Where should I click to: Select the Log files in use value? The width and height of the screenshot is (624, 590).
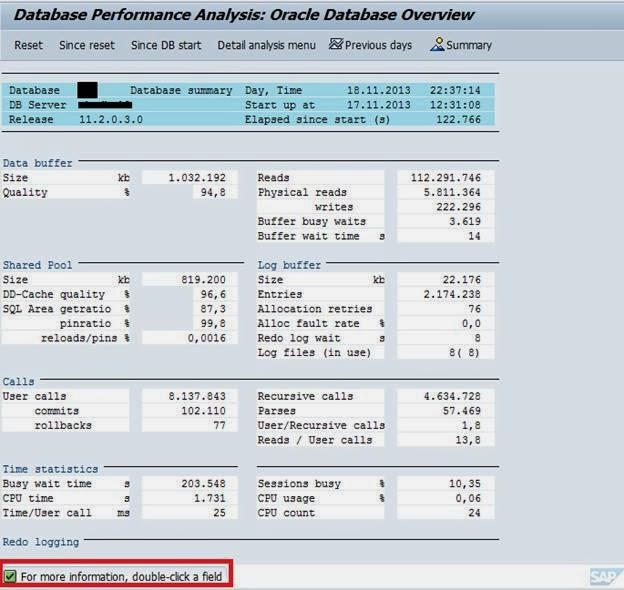click(x=464, y=352)
